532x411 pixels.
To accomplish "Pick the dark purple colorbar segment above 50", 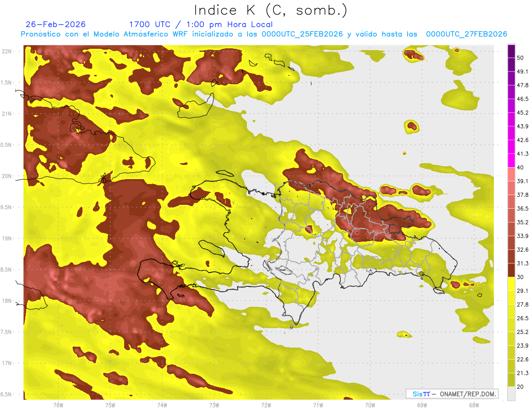I will (x=512, y=51).
